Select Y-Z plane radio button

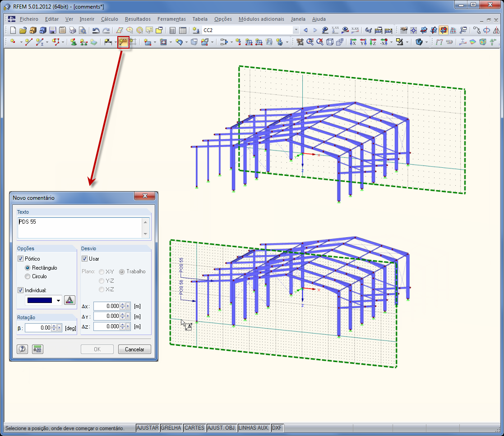102,281
